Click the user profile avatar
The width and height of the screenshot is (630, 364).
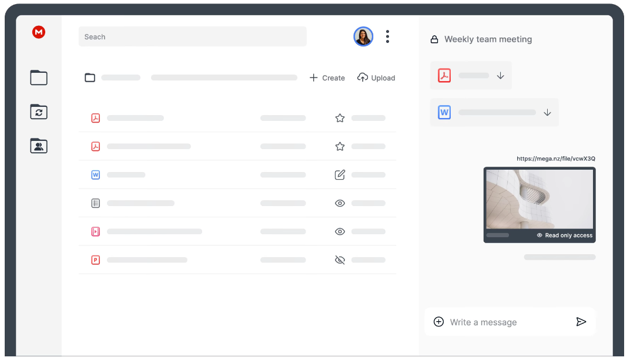(363, 36)
